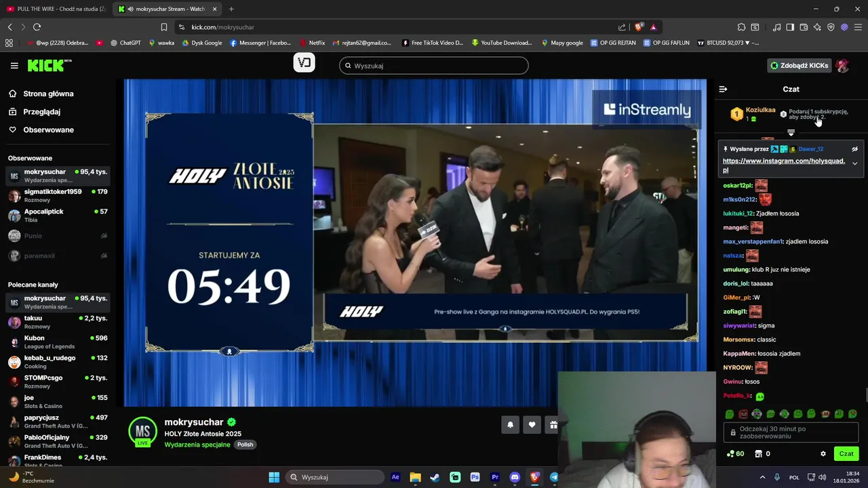Open offline Punio channel

coord(58,236)
